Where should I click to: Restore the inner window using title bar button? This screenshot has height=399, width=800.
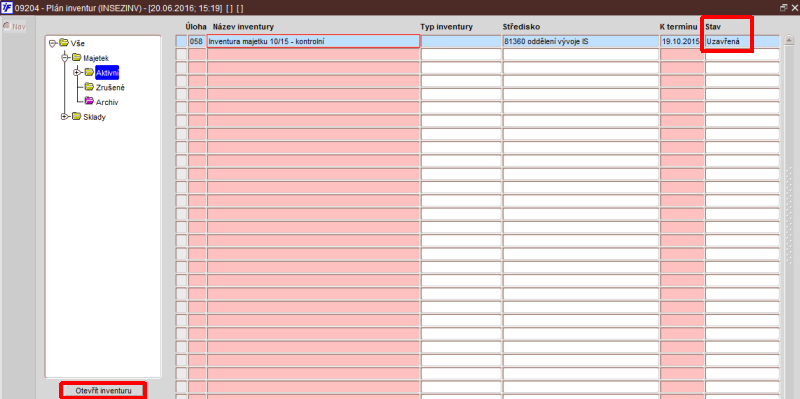click(x=783, y=8)
